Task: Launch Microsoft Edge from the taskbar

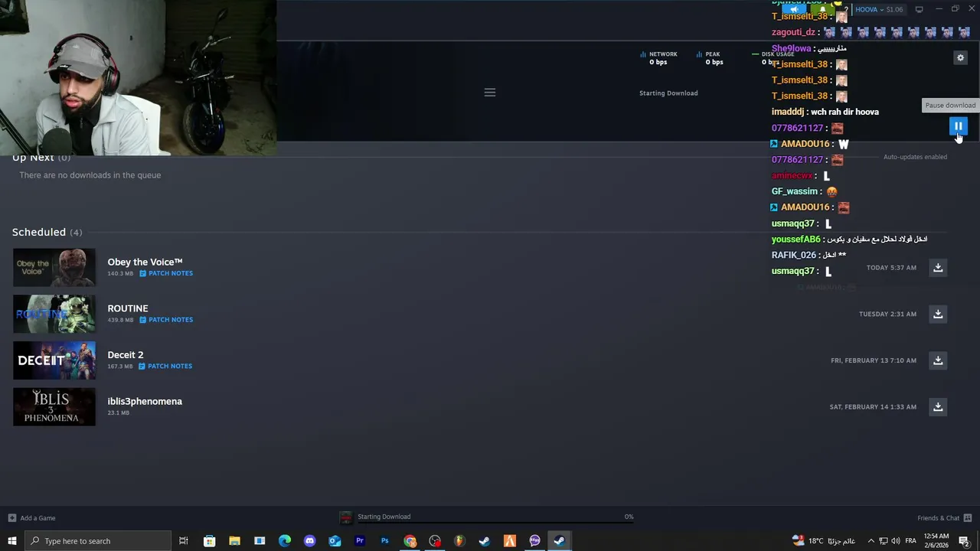Action: [x=284, y=541]
